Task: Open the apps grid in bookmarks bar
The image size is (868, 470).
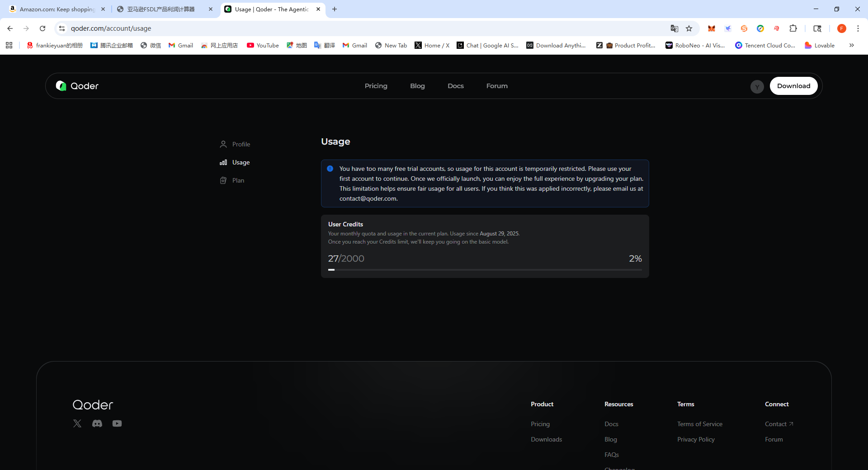Action: 9,45
